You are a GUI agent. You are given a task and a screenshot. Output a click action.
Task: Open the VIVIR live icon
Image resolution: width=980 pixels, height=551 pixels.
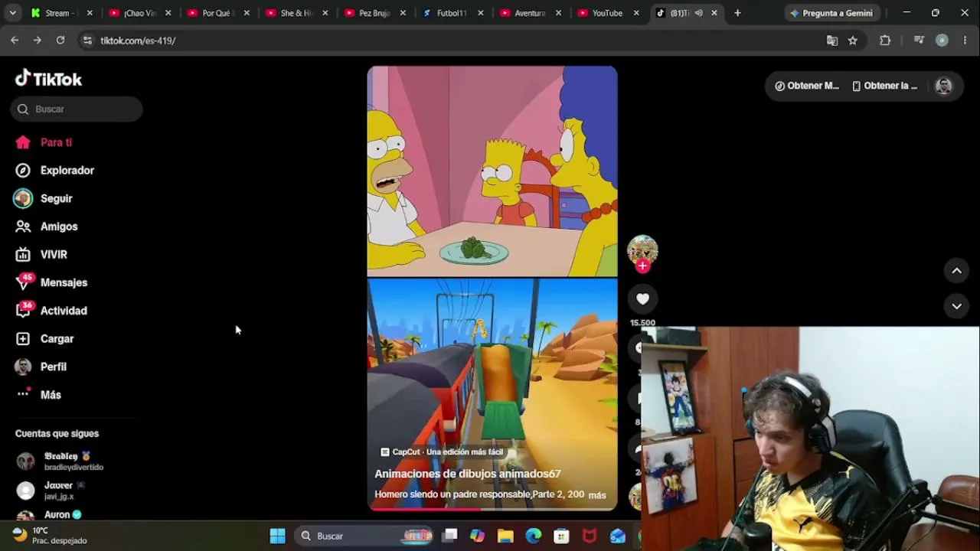coord(23,255)
